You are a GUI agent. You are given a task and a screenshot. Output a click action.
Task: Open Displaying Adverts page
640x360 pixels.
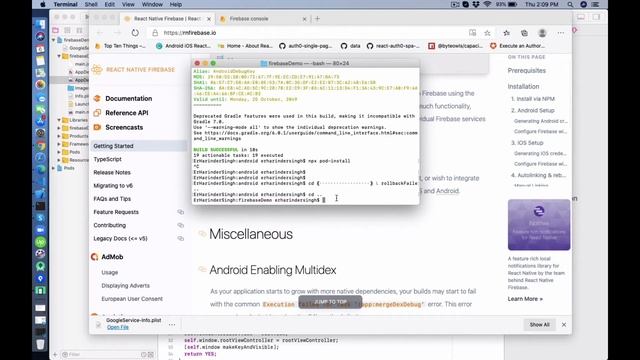pyautogui.click(x=125, y=286)
